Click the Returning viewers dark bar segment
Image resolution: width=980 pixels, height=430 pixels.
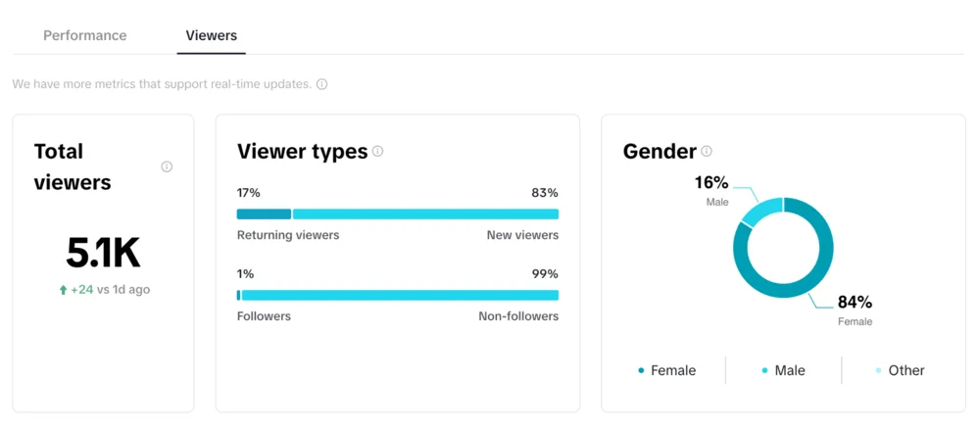coord(264,214)
